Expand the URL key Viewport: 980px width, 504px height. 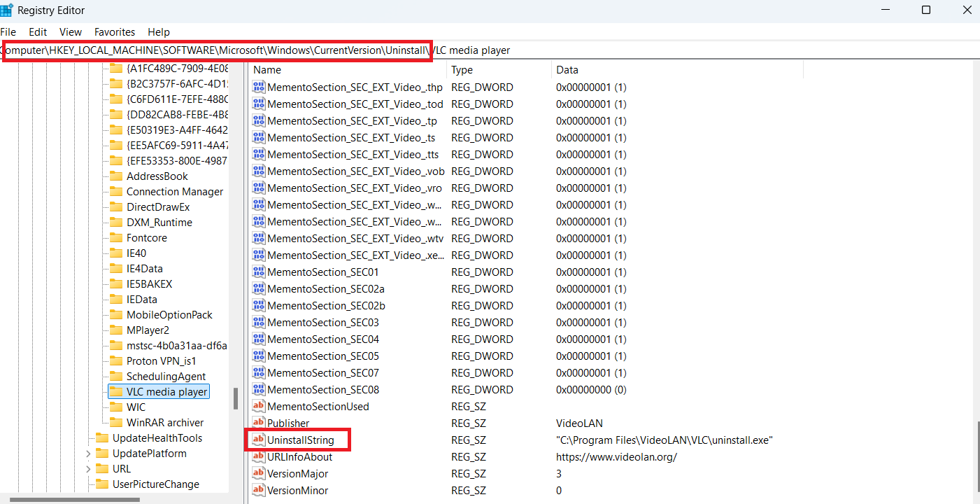(88, 469)
